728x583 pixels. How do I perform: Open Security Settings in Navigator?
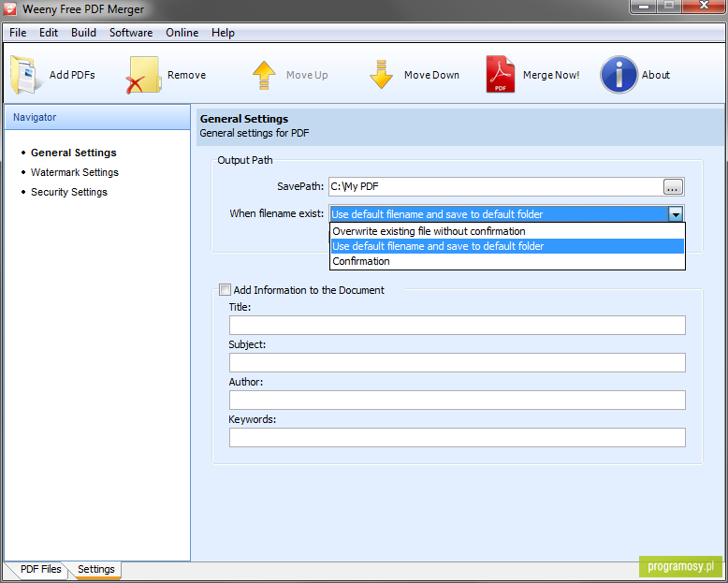[x=68, y=192]
